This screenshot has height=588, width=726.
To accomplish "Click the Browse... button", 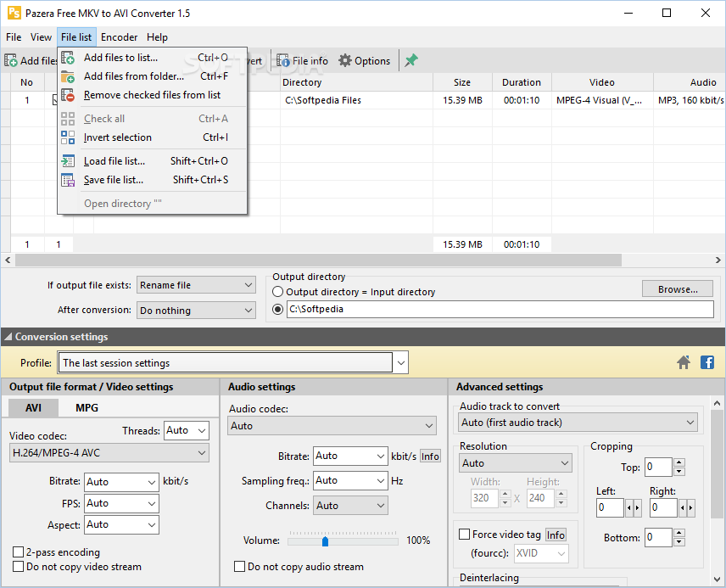I will coord(678,289).
